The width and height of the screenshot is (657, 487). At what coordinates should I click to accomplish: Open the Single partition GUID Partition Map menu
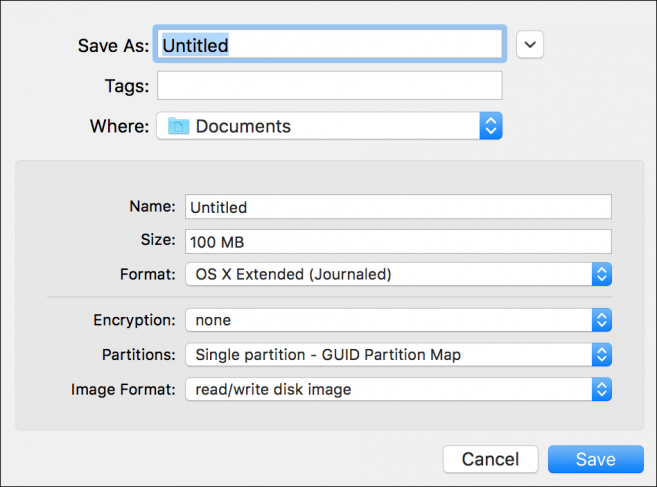(388, 354)
